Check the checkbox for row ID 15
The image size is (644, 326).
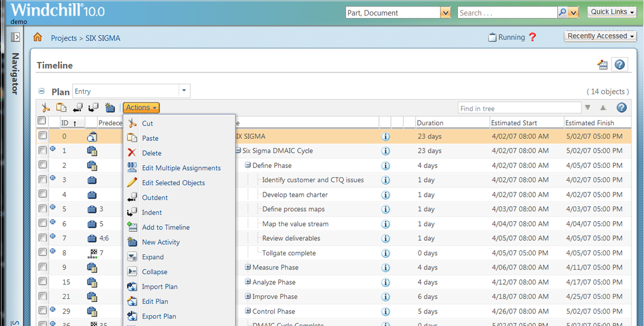click(43, 281)
